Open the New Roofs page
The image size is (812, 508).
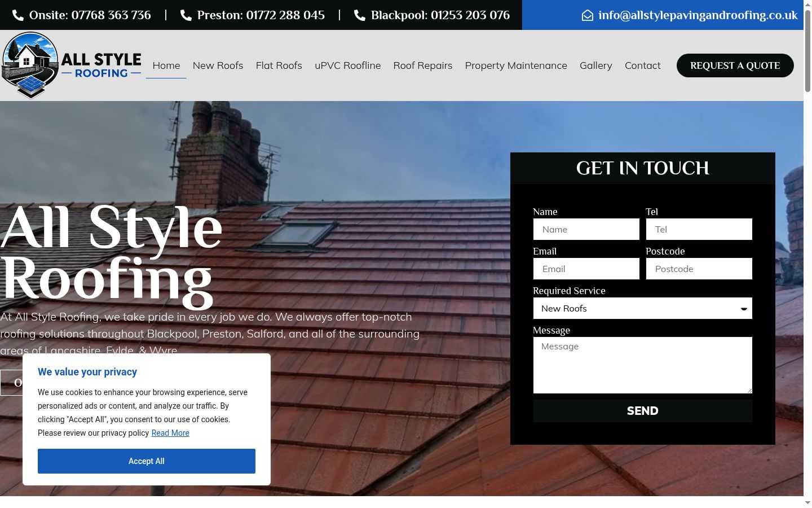(x=218, y=65)
